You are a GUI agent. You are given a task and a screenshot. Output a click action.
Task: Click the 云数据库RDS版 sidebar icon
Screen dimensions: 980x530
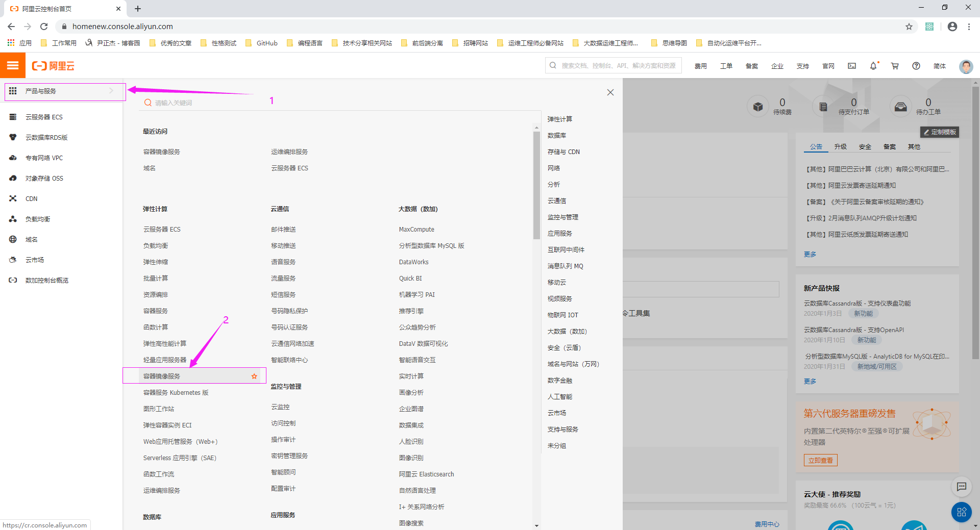(13, 137)
